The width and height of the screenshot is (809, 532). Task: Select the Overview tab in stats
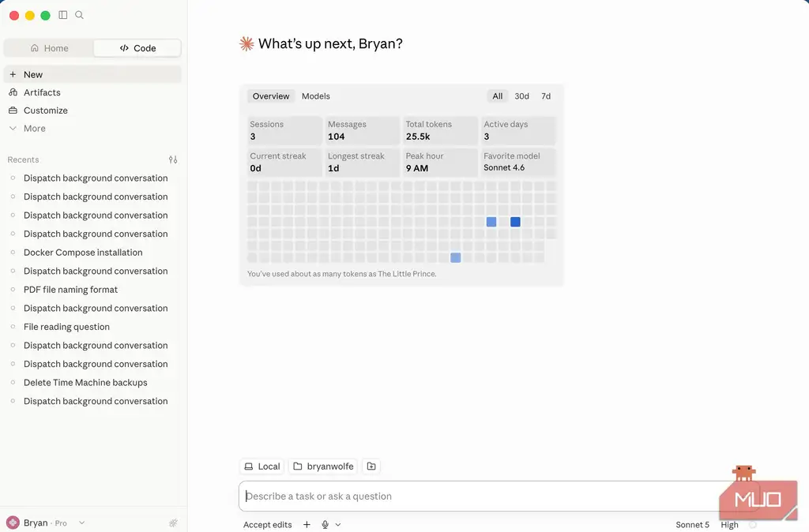coord(271,96)
